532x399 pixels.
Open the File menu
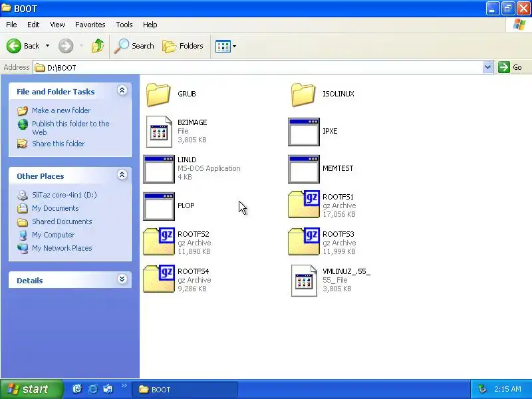pos(11,25)
